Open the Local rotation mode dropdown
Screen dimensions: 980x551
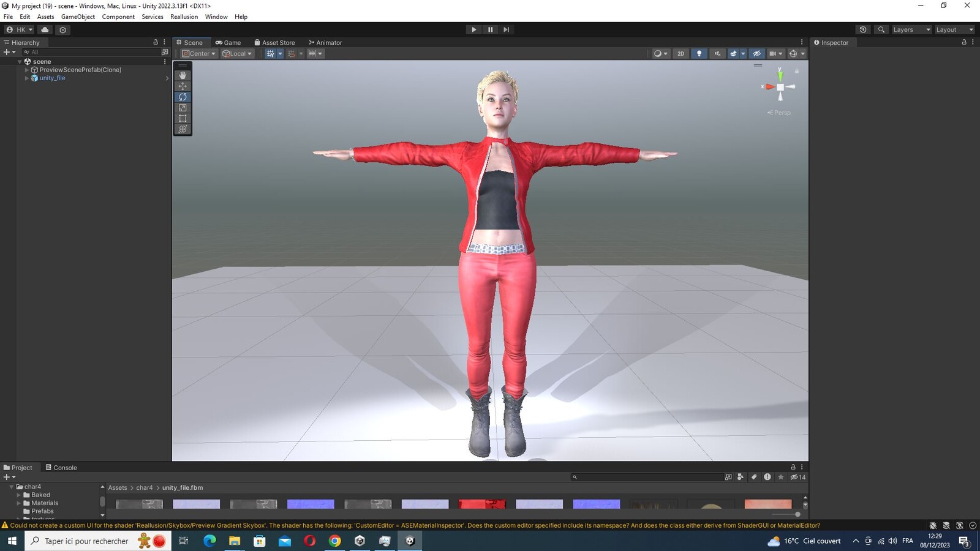[x=237, y=54]
